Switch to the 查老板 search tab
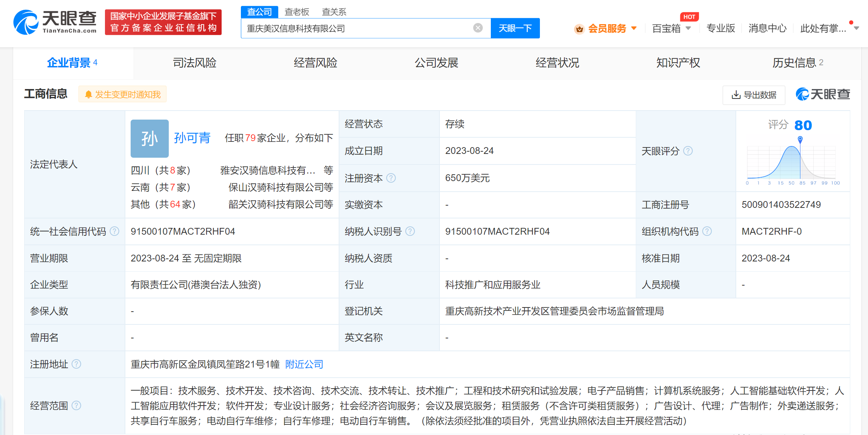This screenshot has width=868, height=435. 297,12
